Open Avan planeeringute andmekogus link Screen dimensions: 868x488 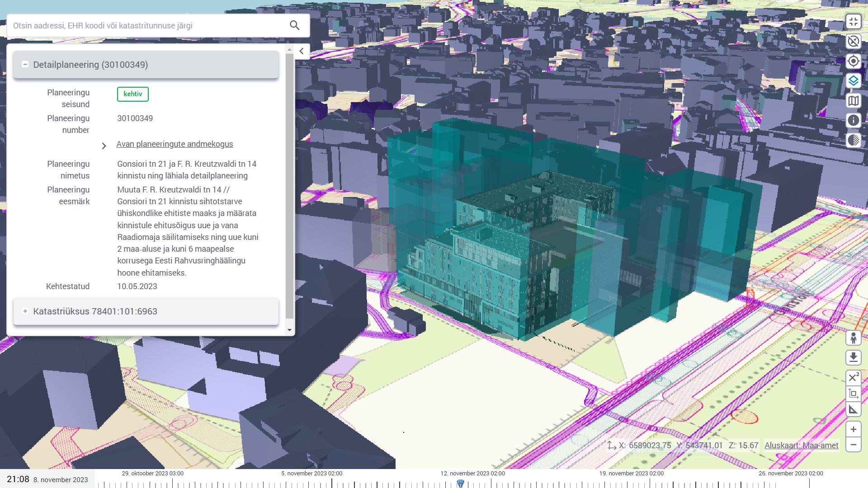[175, 144]
